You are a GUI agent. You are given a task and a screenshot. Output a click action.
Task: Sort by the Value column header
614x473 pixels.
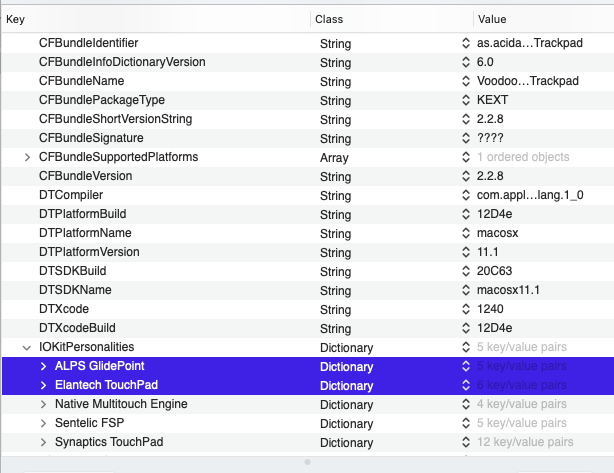[540, 19]
